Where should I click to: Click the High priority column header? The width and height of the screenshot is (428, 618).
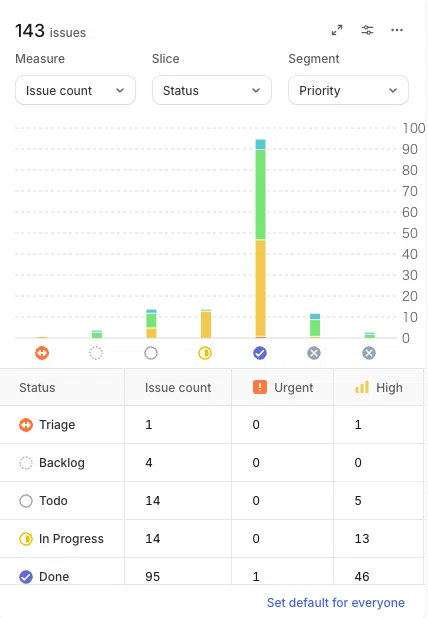(379, 387)
